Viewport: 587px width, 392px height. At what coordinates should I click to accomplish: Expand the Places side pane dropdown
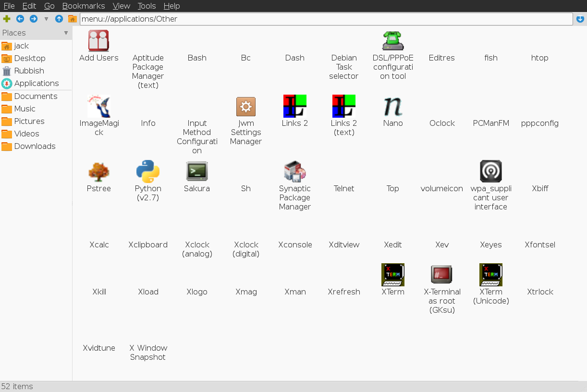click(66, 33)
